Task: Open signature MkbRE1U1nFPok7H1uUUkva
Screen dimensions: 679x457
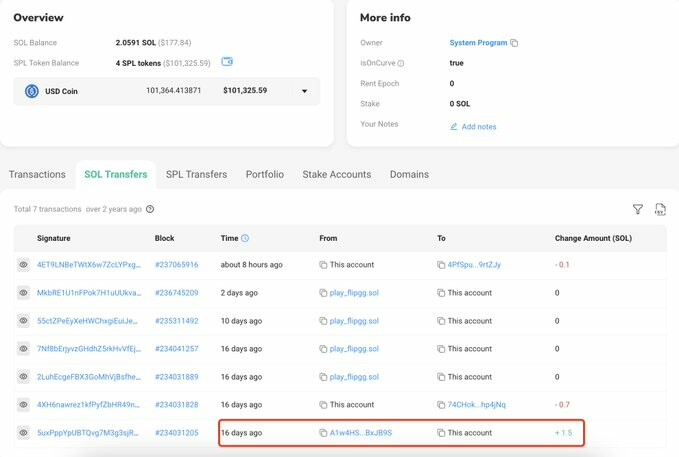Action: click(x=89, y=293)
